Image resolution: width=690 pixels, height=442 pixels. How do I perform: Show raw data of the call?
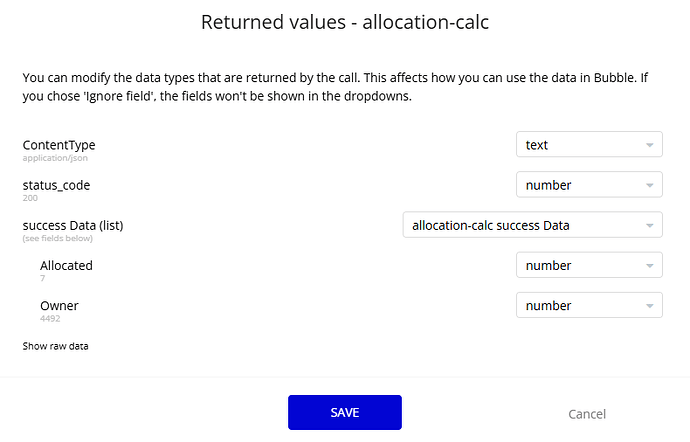point(56,346)
